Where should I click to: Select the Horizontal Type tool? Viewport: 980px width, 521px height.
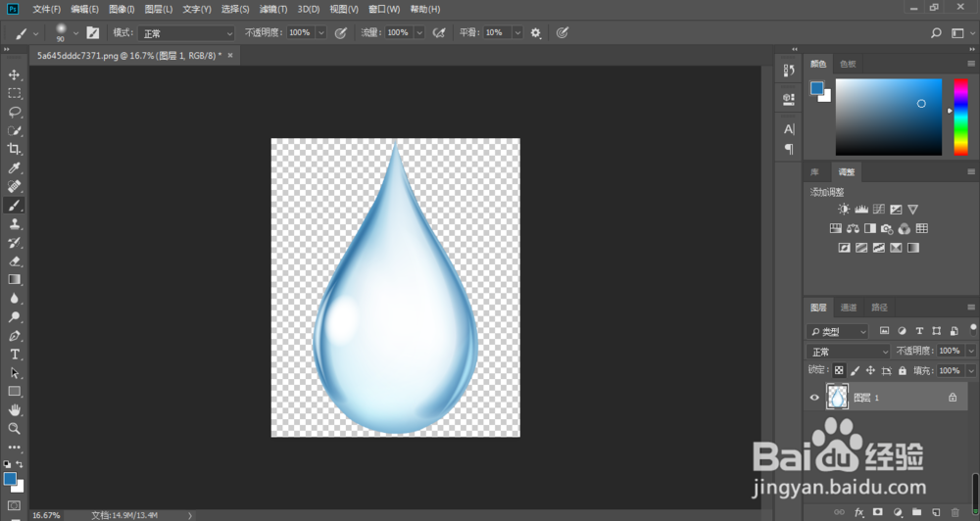tap(15, 355)
